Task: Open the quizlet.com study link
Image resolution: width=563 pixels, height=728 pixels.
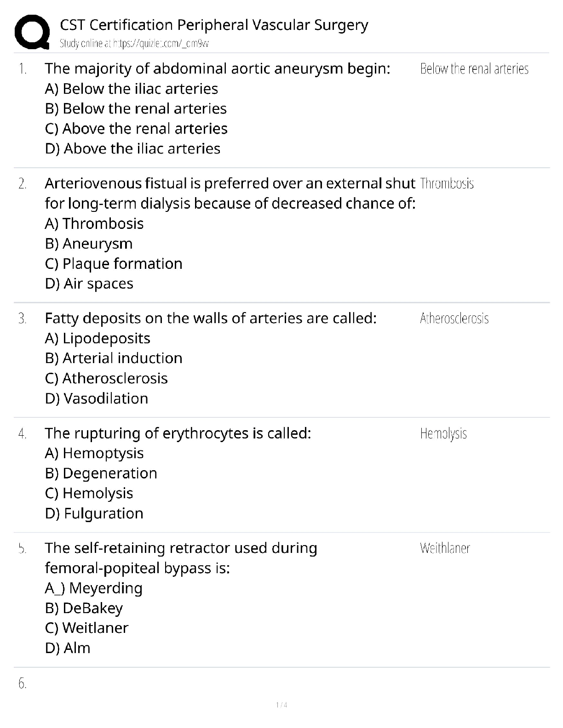Action: (134, 44)
